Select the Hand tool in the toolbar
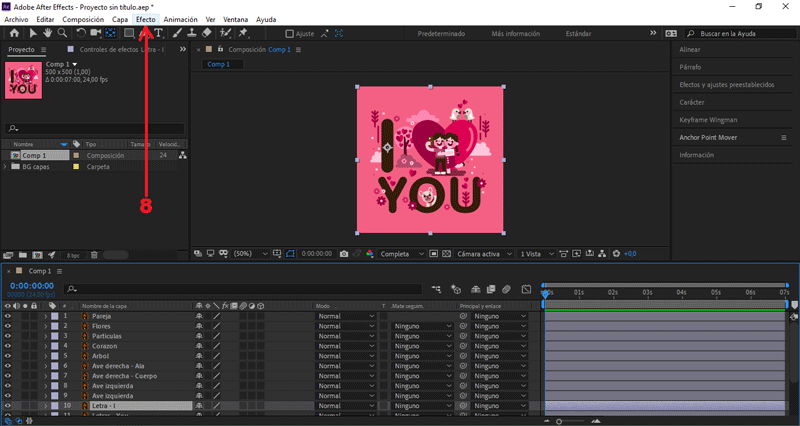800x426 pixels. (48, 33)
